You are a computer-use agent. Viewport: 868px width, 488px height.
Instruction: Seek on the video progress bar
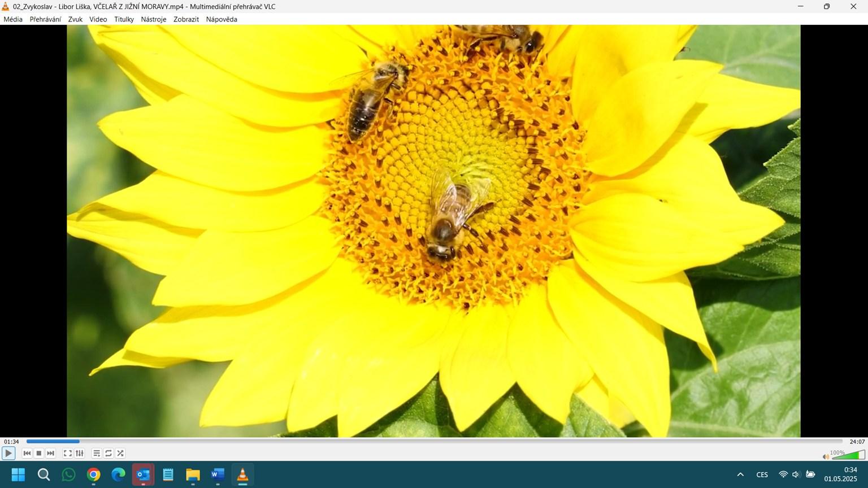click(434, 441)
